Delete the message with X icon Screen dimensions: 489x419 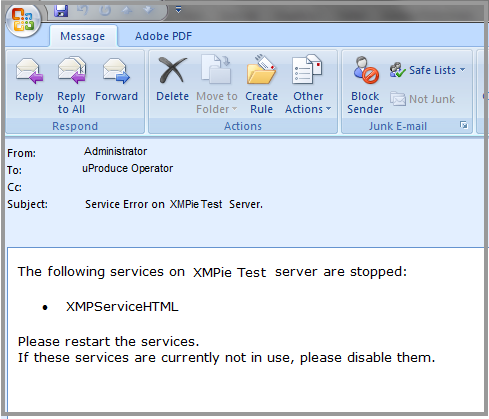pos(172,70)
